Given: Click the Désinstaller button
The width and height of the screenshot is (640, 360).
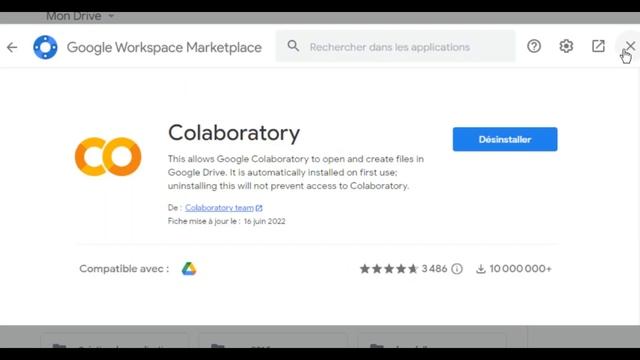Looking at the screenshot, I should coord(505,139).
